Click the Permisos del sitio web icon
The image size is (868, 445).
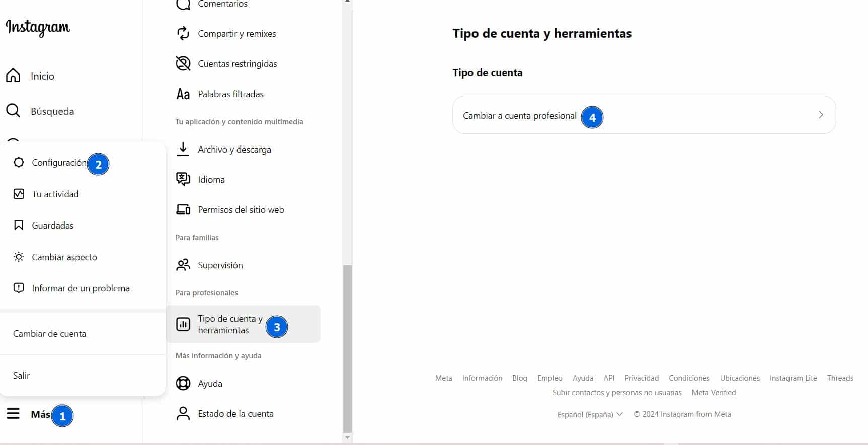pos(183,209)
